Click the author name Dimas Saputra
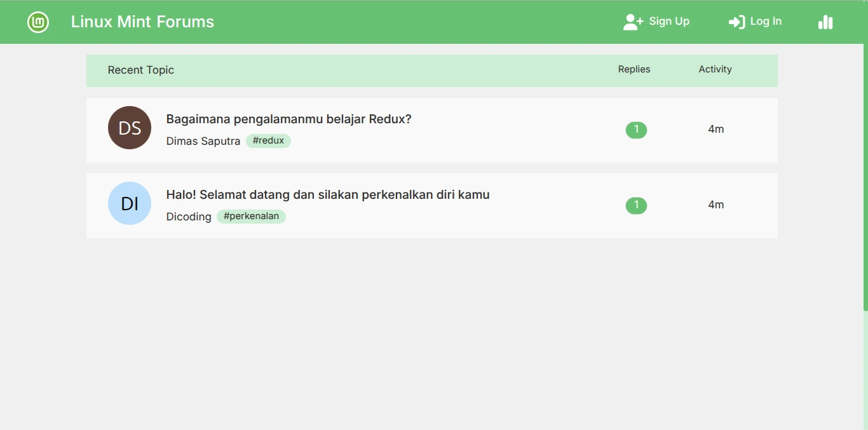This screenshot has height=430, width=868. click(203, 141)
